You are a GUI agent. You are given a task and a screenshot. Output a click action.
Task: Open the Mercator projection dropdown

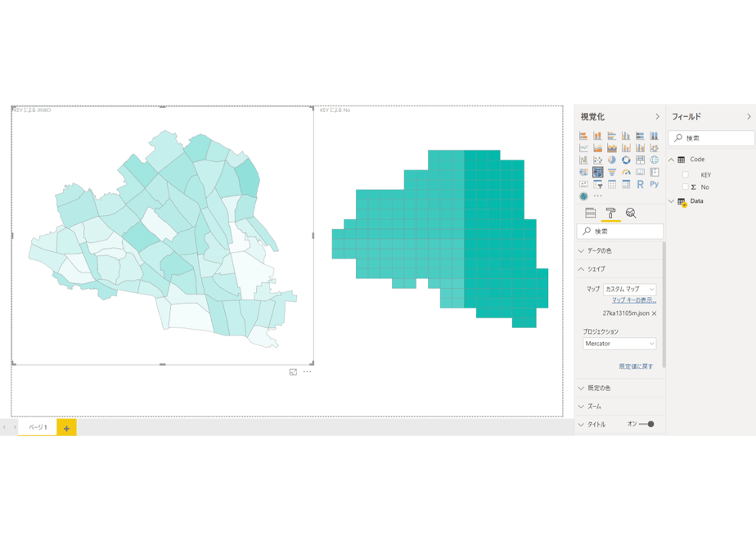pos(619,344)
